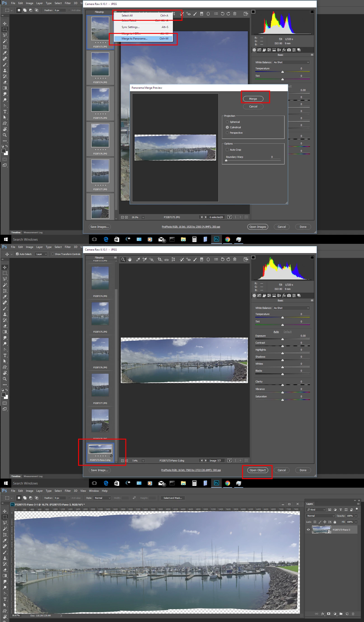The image size is (364, 622).
Task: Add layer style via fx icon in Layers panel
Action: click(322, 614)
